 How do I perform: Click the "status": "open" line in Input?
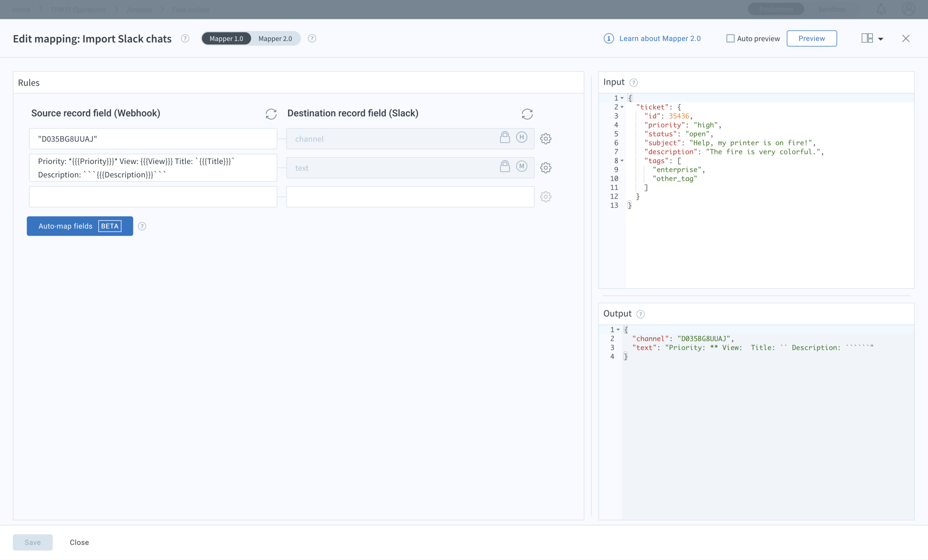(679, 134)
